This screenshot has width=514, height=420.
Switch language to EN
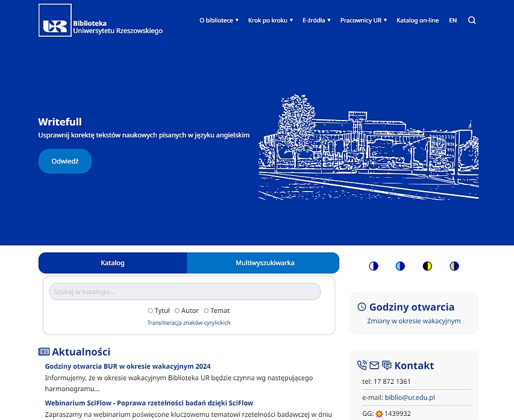pyautogui.click(x=453, y=20)
